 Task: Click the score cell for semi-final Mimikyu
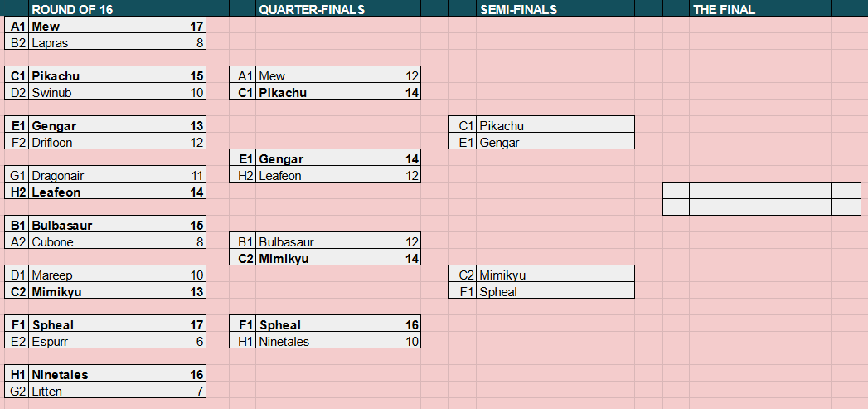622,275
